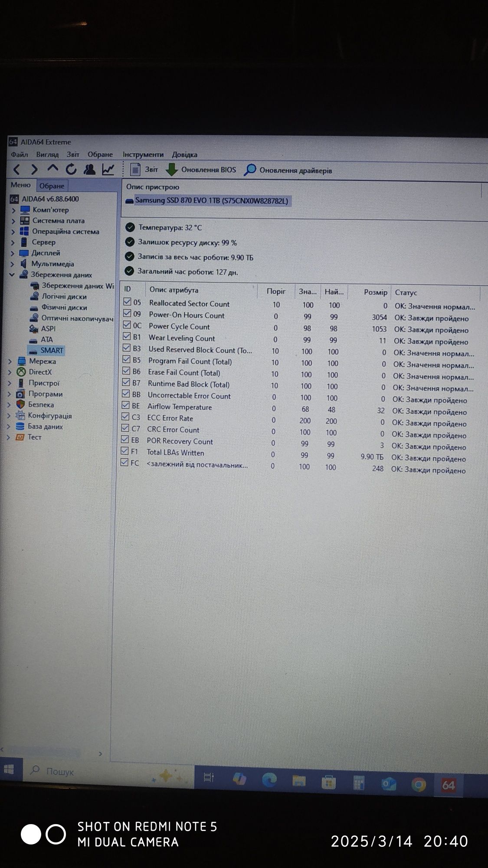Expand the Операційна система node
Screen dimensions: 488x868
(13, 232)
